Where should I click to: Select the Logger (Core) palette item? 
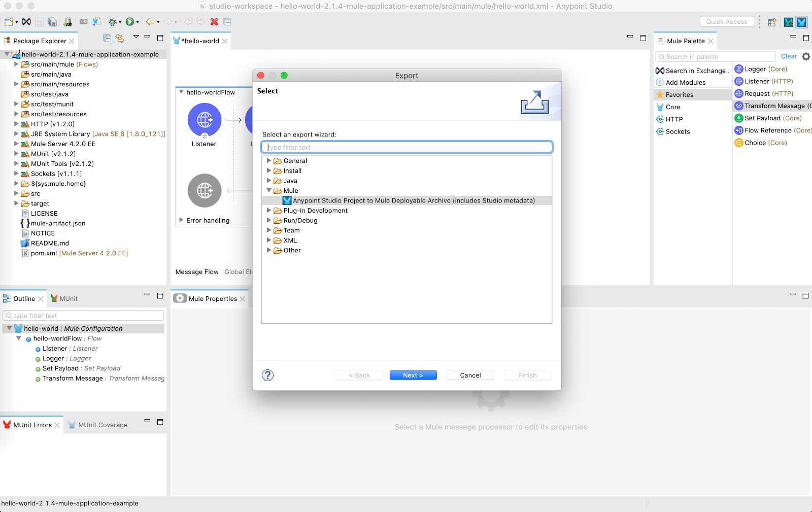(761, 69)
